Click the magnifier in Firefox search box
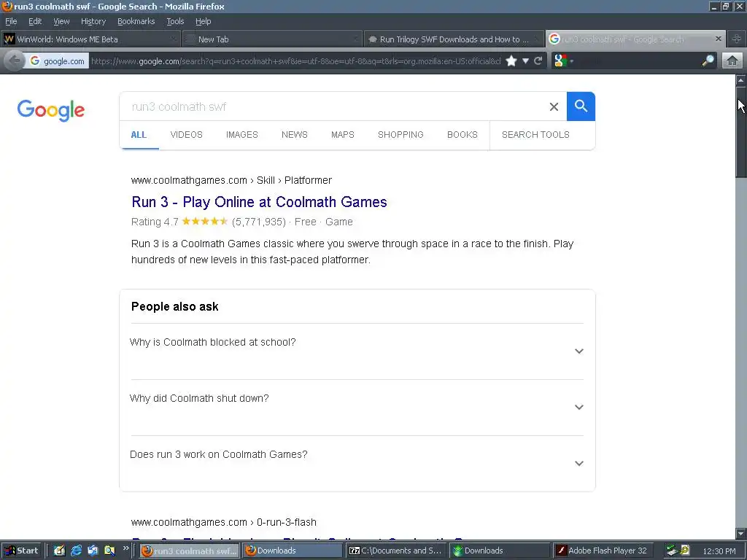This screenshot has width=747, height=560. coord(708,61)
